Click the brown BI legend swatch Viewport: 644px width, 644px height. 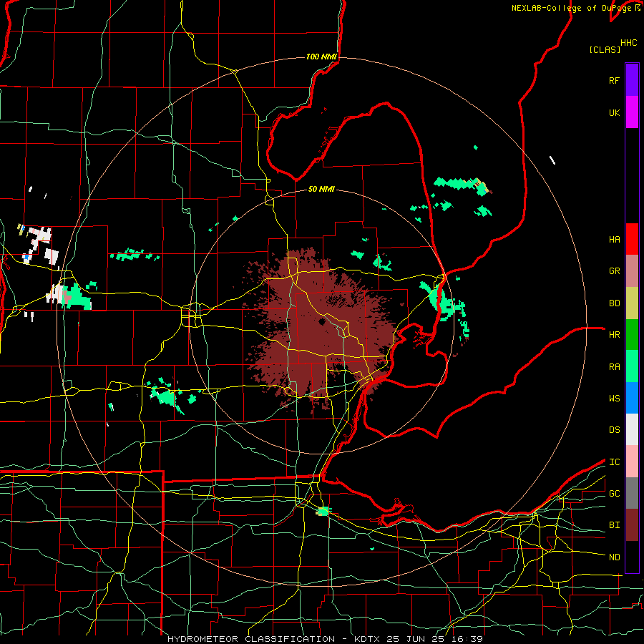[632, 525]
